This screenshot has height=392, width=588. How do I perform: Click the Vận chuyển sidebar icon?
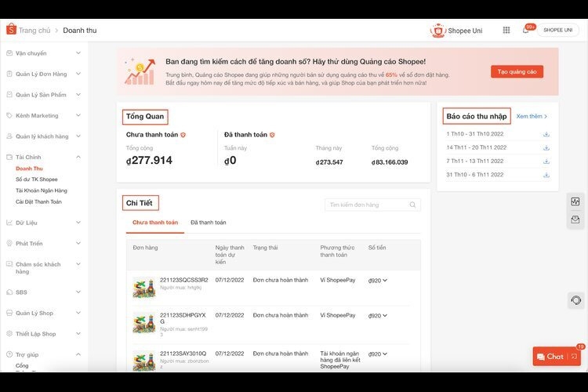[x=9, y=53]
